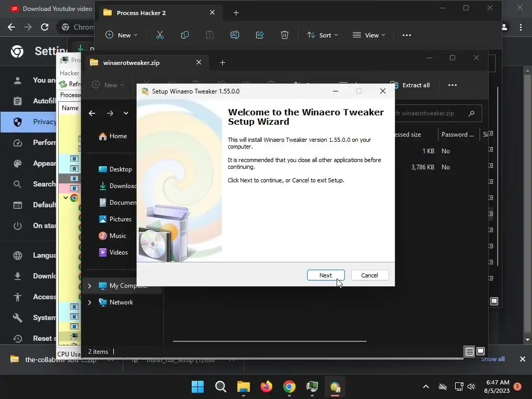Viewport: 532px width, 399px height.
Task: Show hidden system tray icons
Action: (x=426, y=387)
